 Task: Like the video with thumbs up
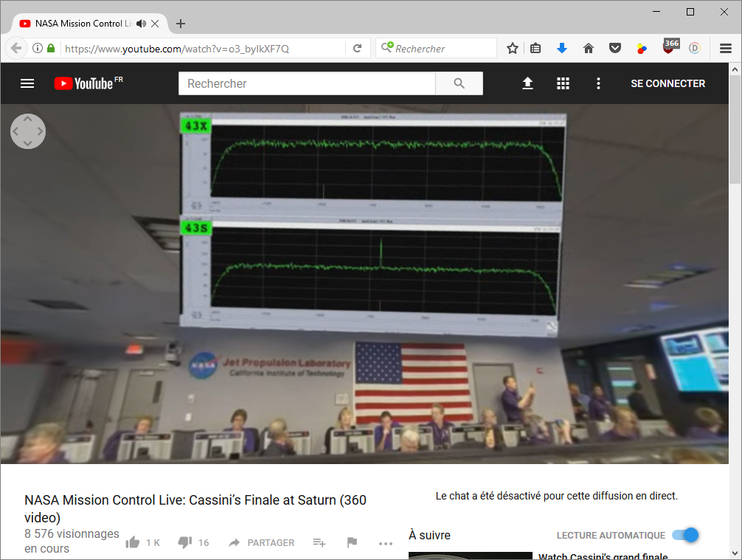pos(133,542)
